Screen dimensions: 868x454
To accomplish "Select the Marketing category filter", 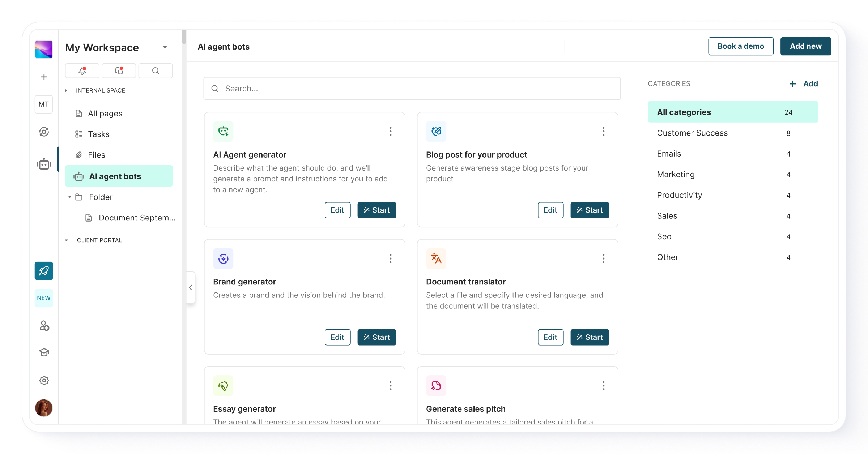I will coord(675,174).
